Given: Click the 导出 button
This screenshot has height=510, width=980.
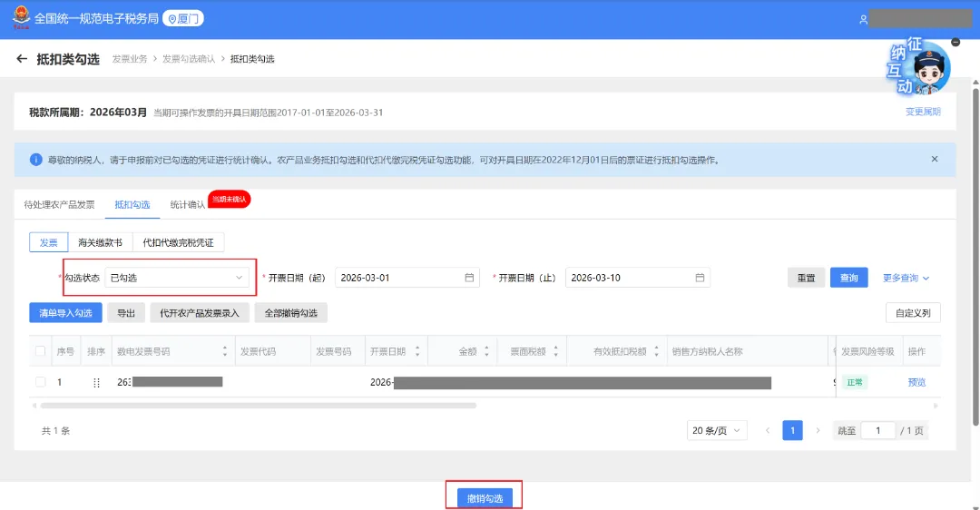Looking at the screenshot, I should 126,313.
